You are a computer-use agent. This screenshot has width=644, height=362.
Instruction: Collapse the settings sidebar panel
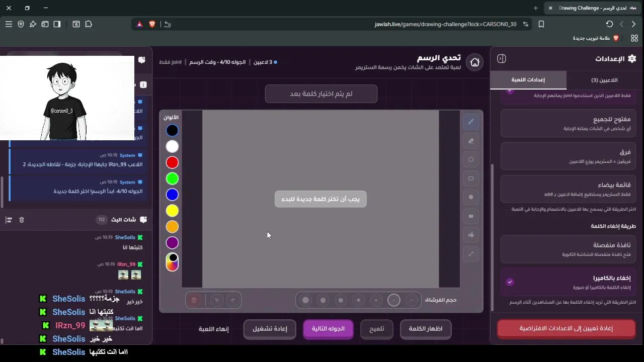pos(502,59)
